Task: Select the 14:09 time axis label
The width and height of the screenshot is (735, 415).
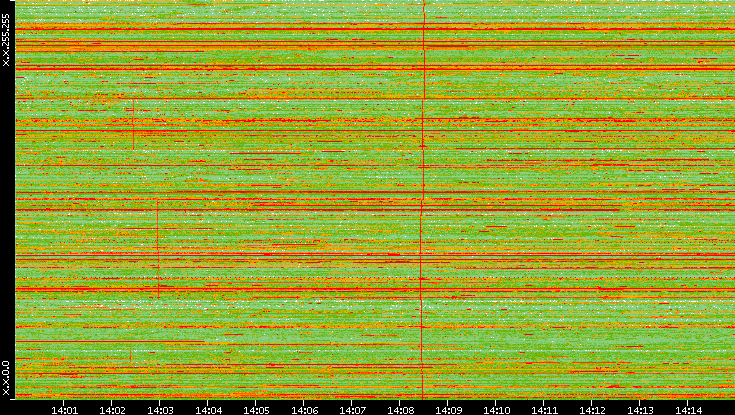Action: pos(449,409)
